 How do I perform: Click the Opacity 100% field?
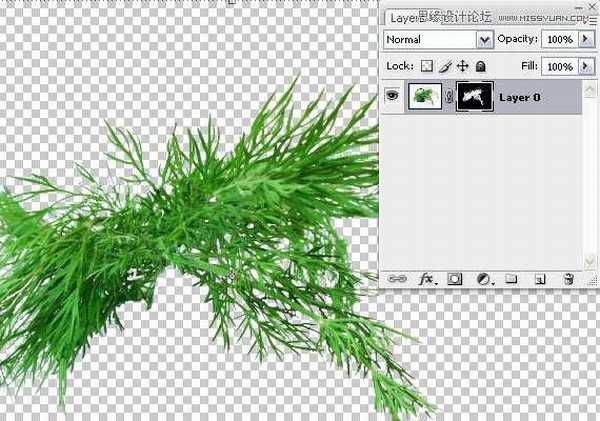point(558,40)
